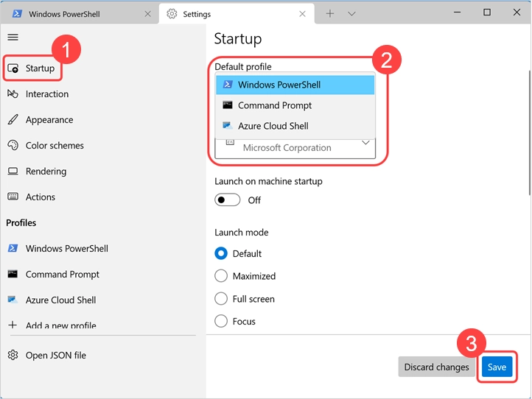Click the Actions keyboard icon
The width and height of the screenshot is (532, 399).
click(13, 197)
